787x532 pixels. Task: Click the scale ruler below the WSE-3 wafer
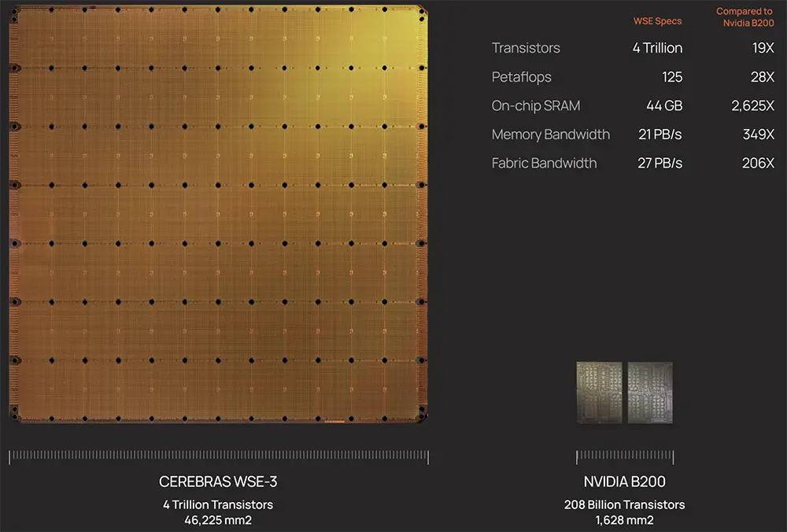point(218,456)
